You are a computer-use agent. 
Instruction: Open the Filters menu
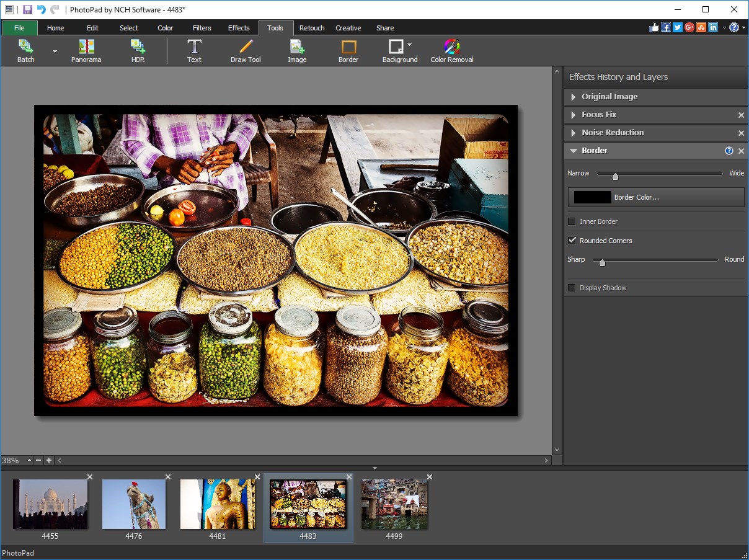click(x=202, y=27)
